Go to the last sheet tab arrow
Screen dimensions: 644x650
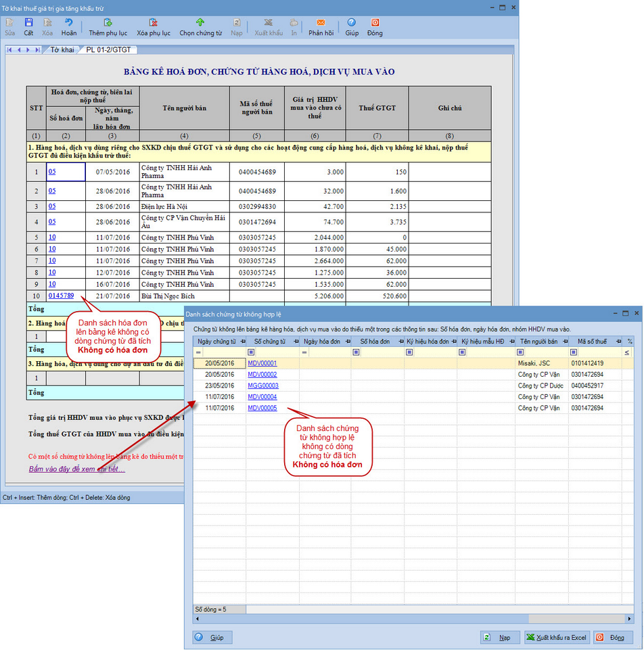coord(37,50)
